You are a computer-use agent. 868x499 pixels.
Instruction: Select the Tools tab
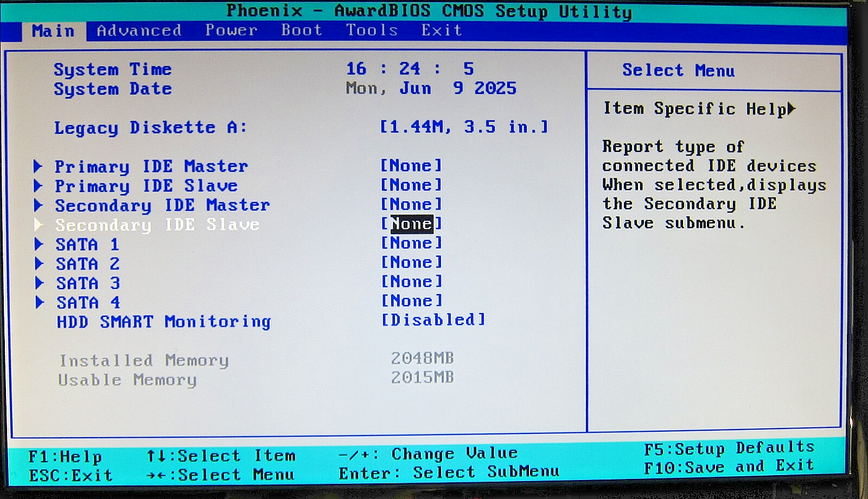tap(372, 30)
